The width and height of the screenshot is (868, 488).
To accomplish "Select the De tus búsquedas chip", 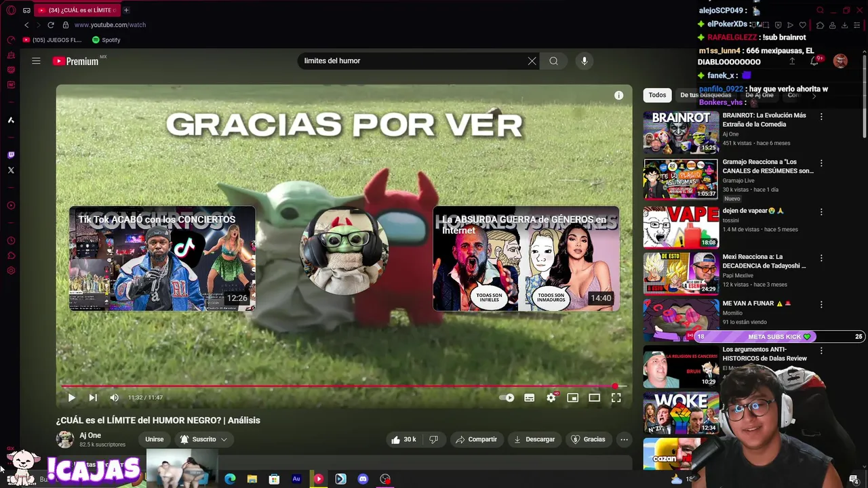I will click(706, 96).
